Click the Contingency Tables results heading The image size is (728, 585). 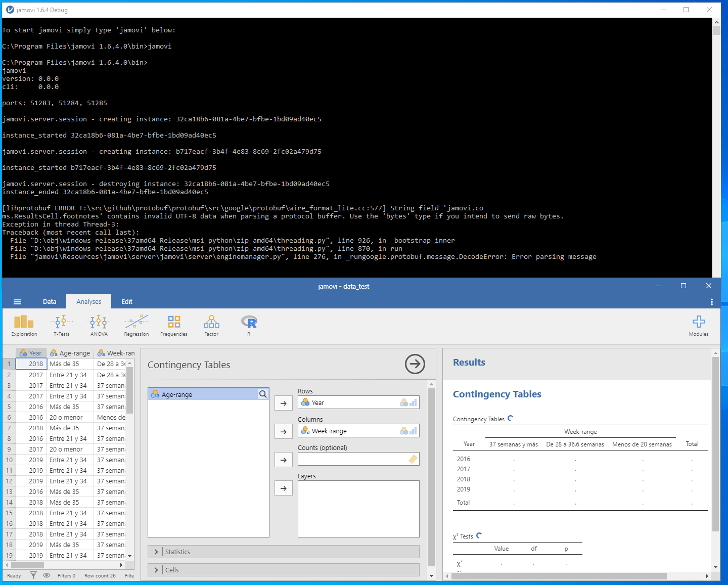click(x=497, y=394)
